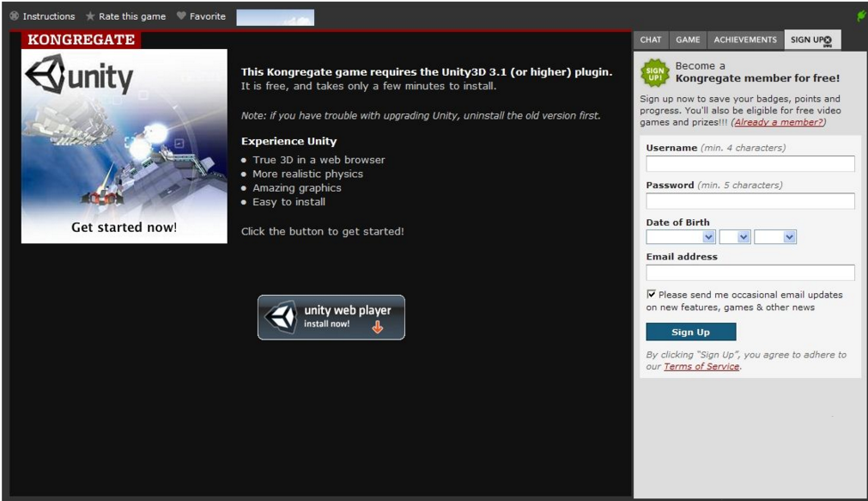Click the Instructions icon in top bar
This screenshot has width=868, height=501.
click(14, 16)
